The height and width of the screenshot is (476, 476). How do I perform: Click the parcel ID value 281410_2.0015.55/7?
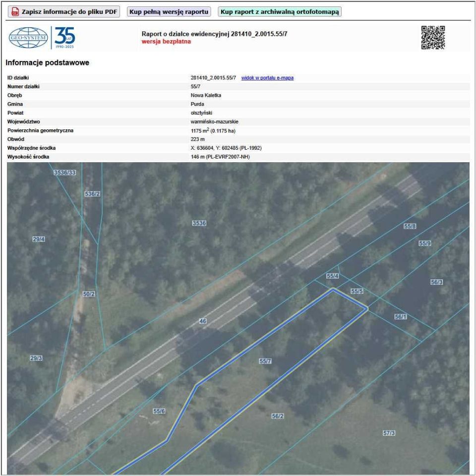click(x=213, y=78)
